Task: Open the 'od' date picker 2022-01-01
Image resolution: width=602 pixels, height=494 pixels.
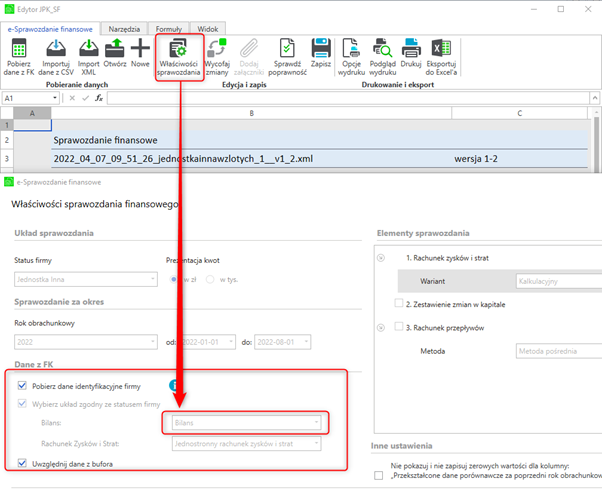Action: pyautogui.click(x=207, y=342)
